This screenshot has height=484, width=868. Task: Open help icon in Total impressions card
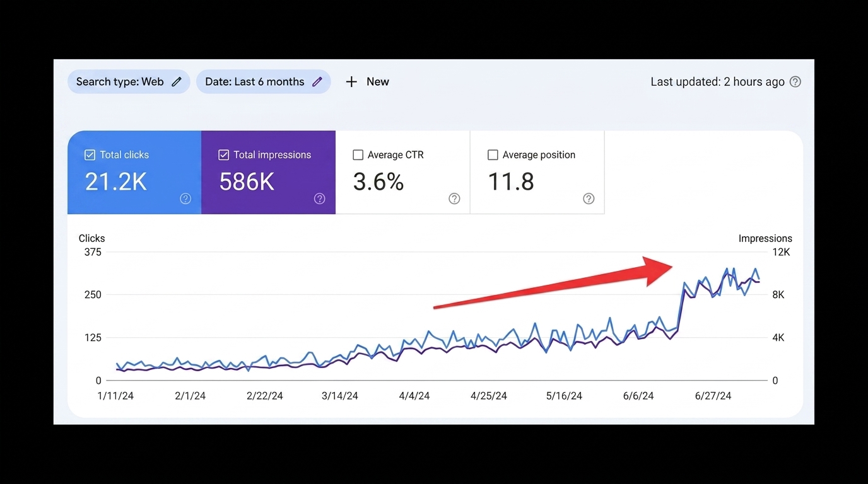(320, 199)
